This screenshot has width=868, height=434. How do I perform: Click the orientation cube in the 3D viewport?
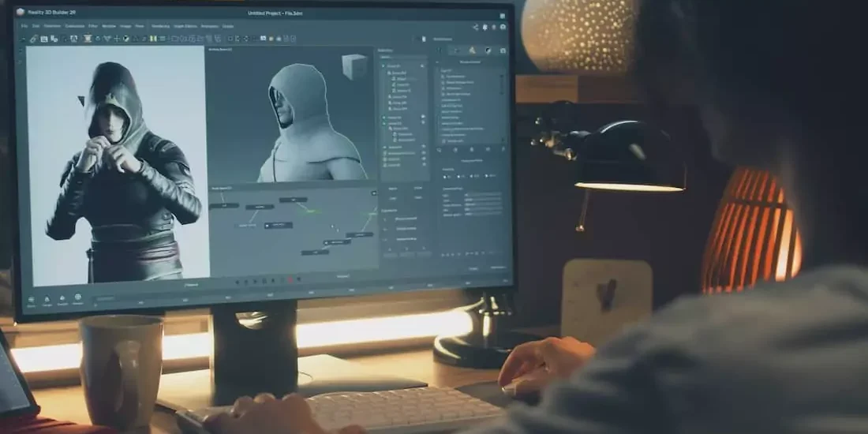pyautogui.click(x=354, y=66)
